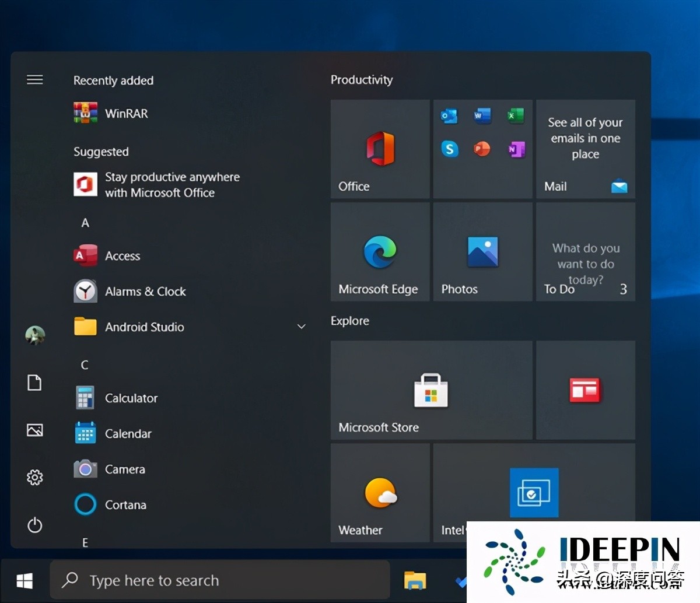The width and height of the screenshot is (700, 603).
Task: Launch WinRAR under Recently added
Action: pos(126,113)
